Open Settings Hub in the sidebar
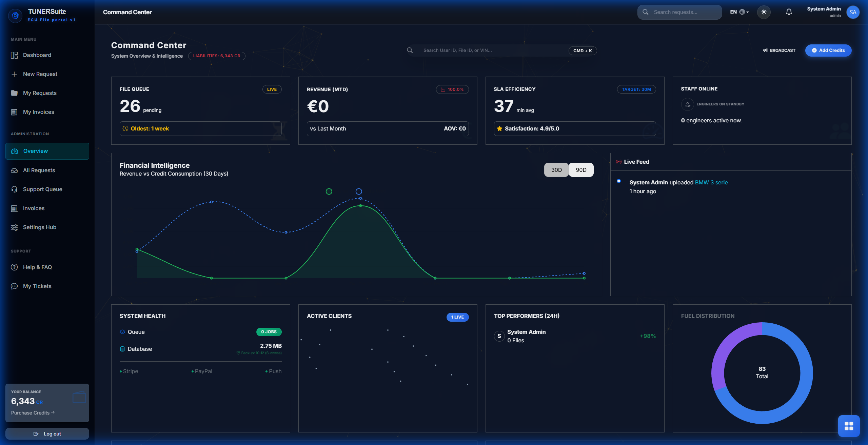This screenshot has width=868, height=445. pos(39,227)
